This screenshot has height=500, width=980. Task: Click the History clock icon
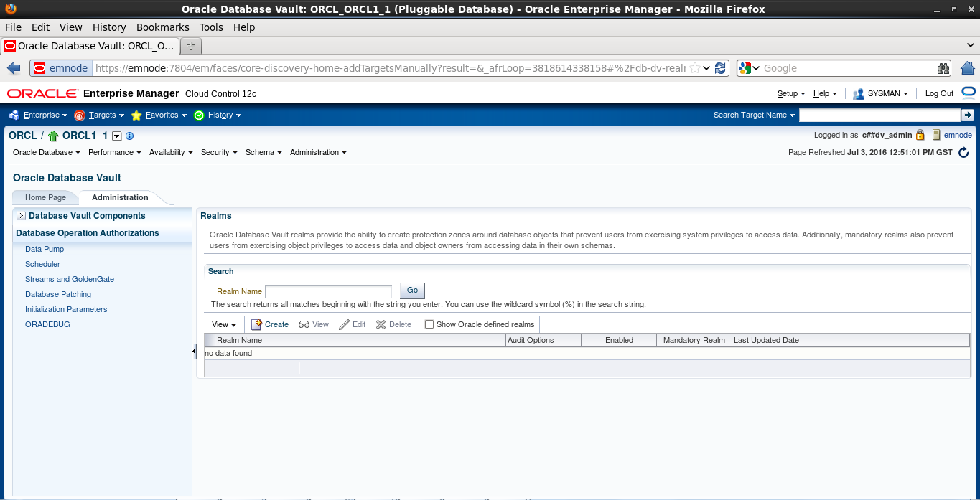tap(199, 115)
